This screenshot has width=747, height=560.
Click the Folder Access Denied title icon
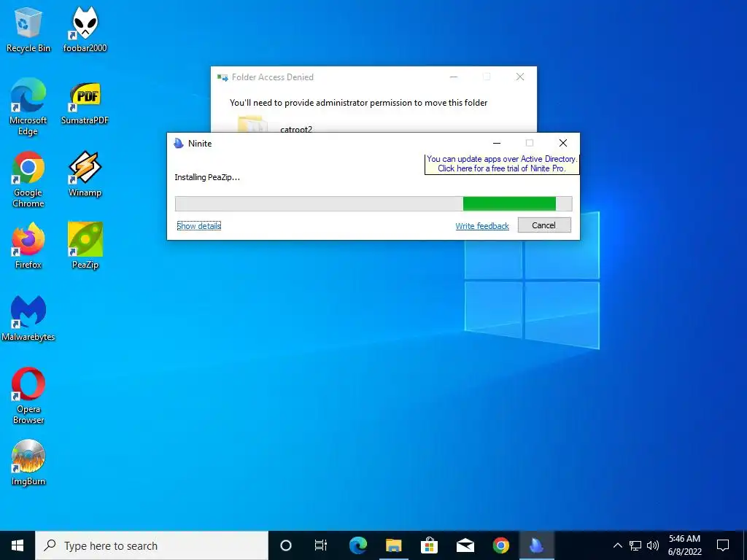[x=222, y=77]
